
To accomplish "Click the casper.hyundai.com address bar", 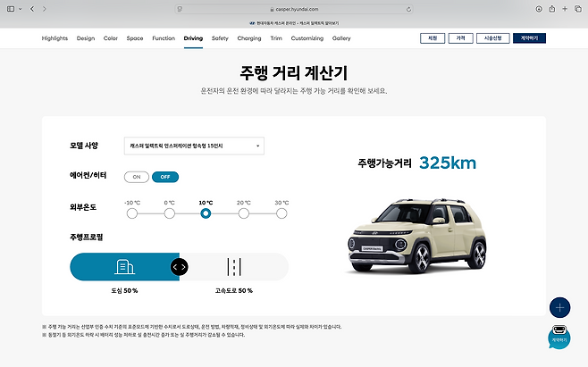I will coord(294,8).
